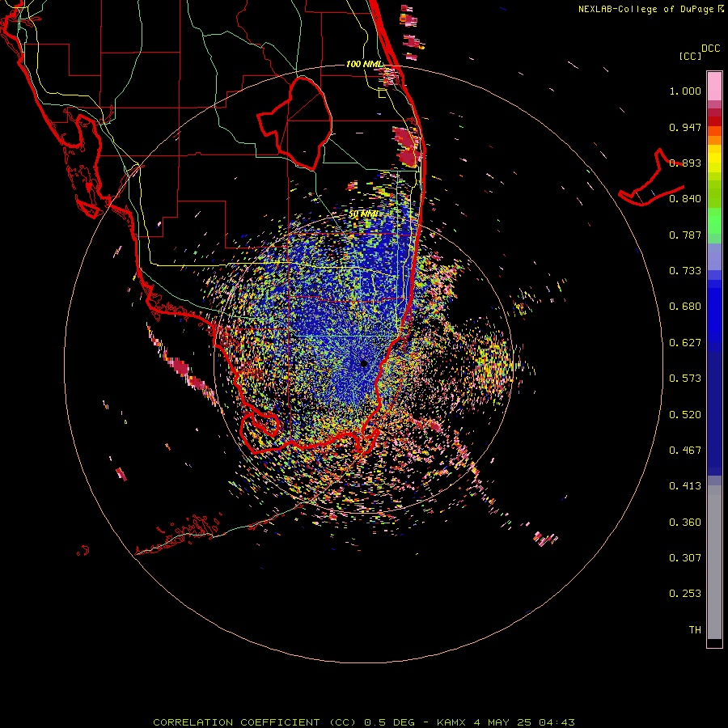The image size is (728, 728).
Task: Click the 0.840 scale value
Action: [x=685, y=199]
